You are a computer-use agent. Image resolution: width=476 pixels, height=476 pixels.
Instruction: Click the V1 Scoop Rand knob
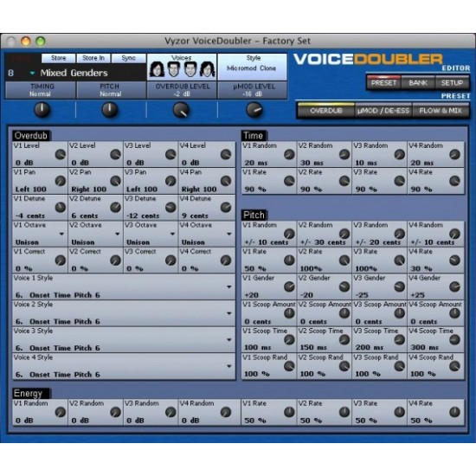tap(289, 366)
